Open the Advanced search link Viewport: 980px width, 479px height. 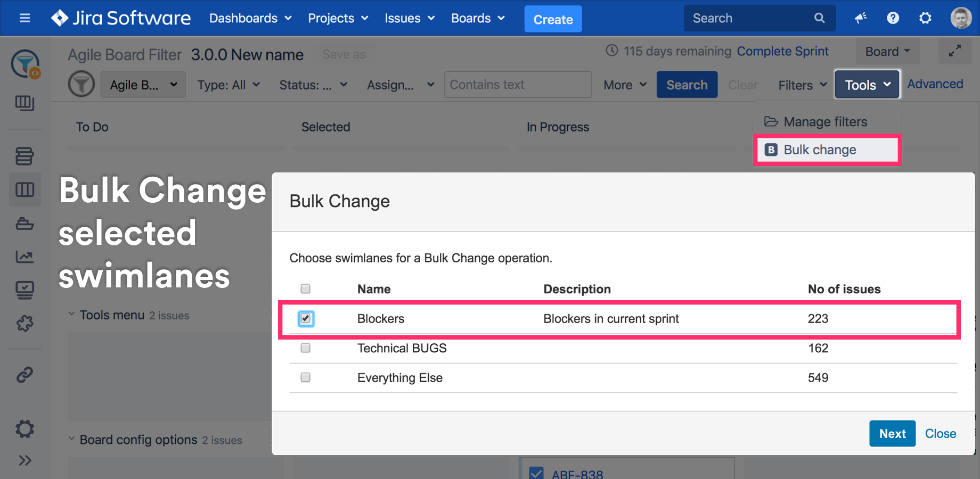point(935,84)
